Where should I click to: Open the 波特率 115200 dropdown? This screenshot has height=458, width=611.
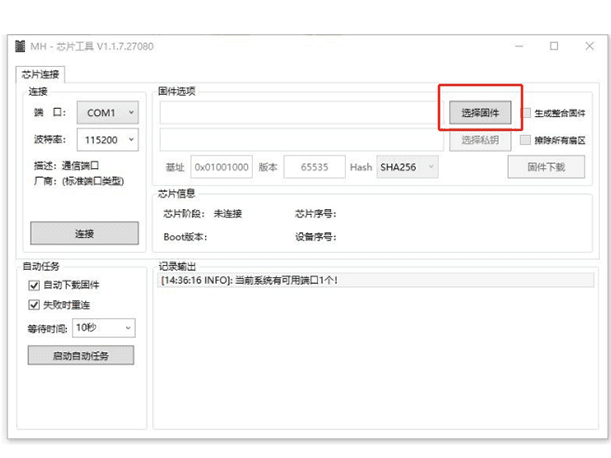tap(108, 140)
